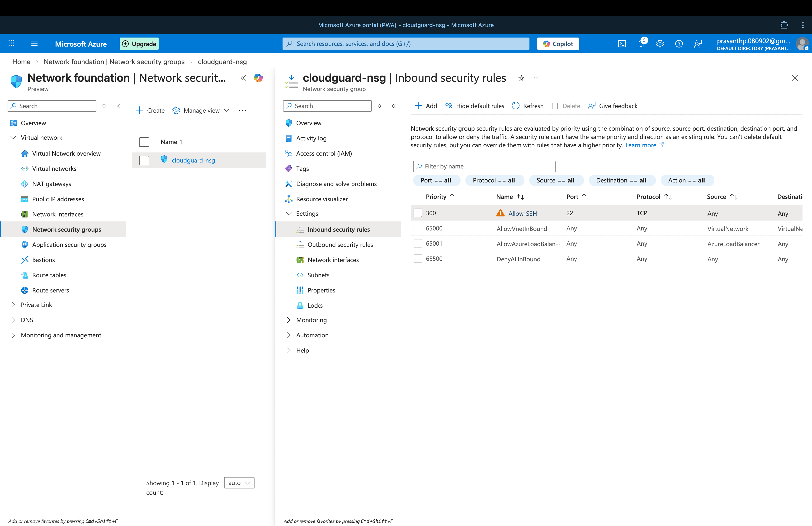Toggle the select-all Name header checkbox
The image size is (812, 526).
[x=144, y=142]
